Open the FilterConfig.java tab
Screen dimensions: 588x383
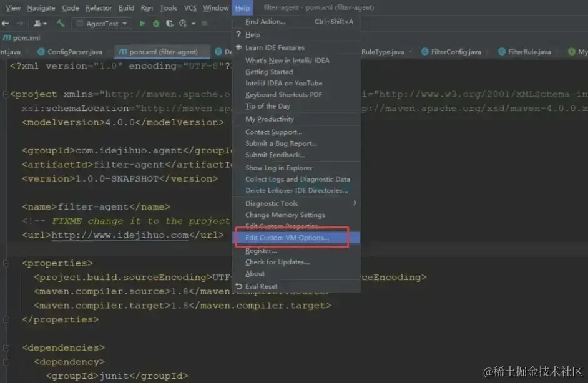coord(451,52)
